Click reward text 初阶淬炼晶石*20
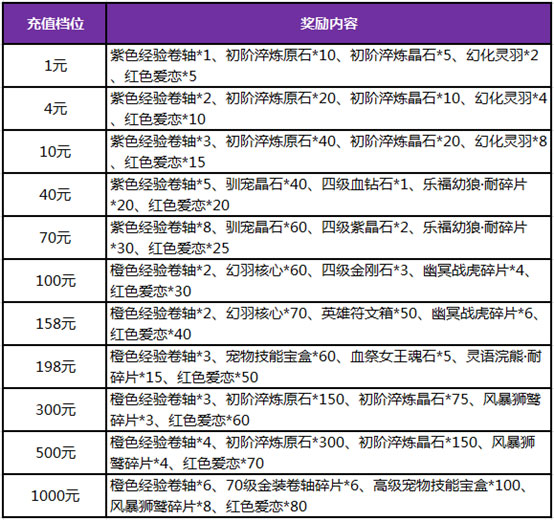The image size is (554, 520). pos(405,141)
